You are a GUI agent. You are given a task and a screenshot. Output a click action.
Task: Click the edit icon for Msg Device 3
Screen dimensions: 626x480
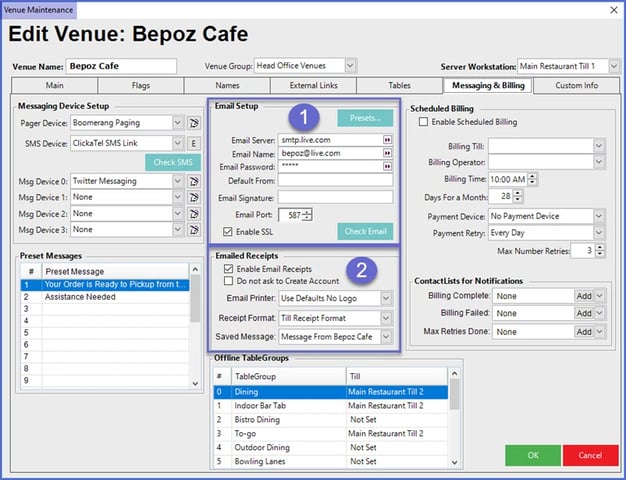[193, 230]
